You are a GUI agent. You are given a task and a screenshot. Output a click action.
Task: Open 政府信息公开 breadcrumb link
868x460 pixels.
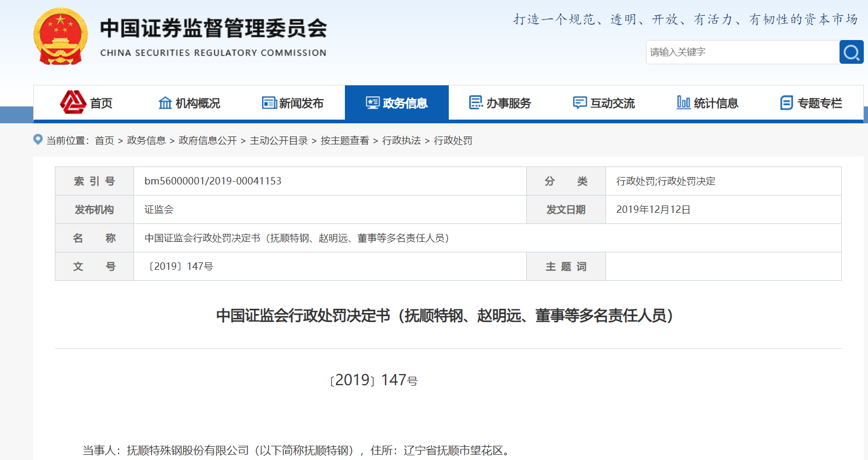pyautogui.click(x=208, y=141)
